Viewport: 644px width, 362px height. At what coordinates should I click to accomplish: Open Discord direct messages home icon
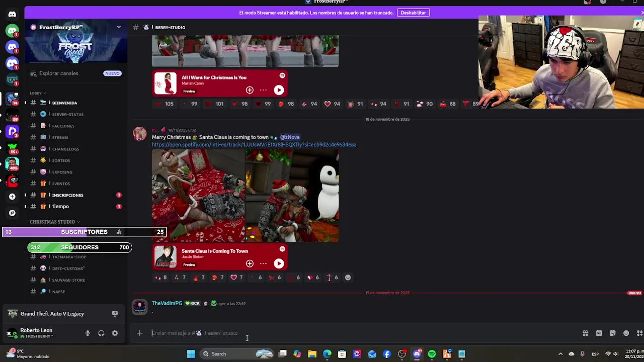pos(12,14)
